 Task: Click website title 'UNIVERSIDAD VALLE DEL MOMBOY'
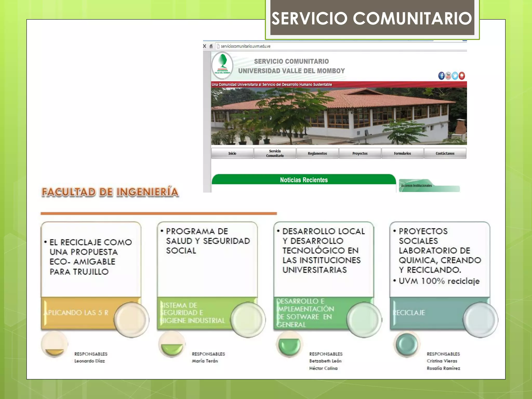click(291, 71)
